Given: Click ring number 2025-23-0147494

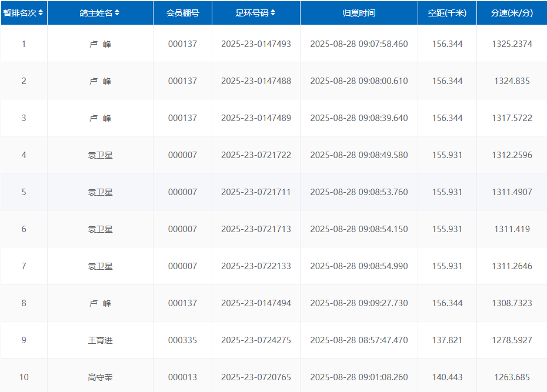Looking at the screenshot, I should (x=256, y=303).
